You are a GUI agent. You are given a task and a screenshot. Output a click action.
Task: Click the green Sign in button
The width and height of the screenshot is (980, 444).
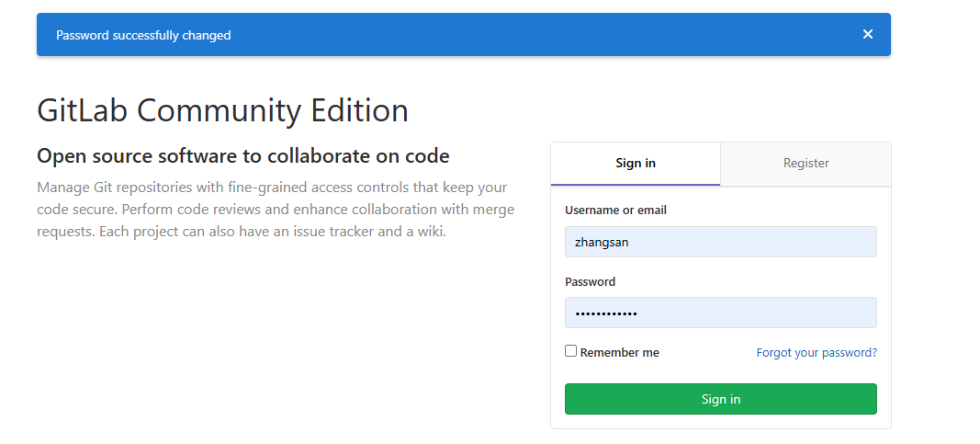pyautogui.click(x=721, y=399)
